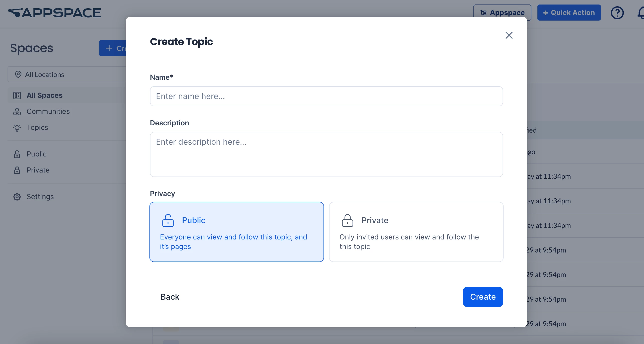Screen dimensions: 644x344
Task: Click the Back button
Action: coord(170,297)
